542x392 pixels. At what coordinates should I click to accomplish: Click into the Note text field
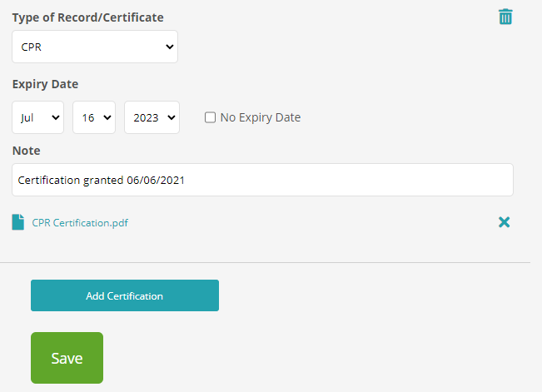point(262,180)
